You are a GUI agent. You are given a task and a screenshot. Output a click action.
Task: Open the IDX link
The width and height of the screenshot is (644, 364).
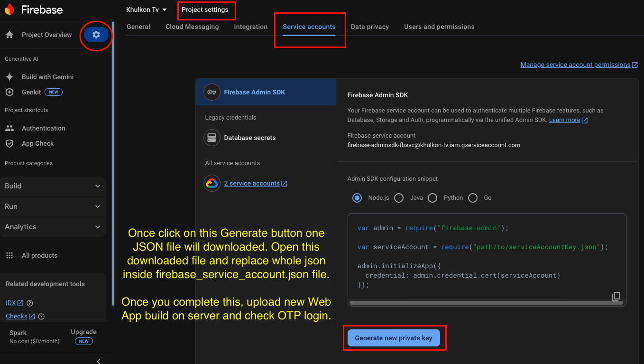pyautogui.click(x=14, y=303)
